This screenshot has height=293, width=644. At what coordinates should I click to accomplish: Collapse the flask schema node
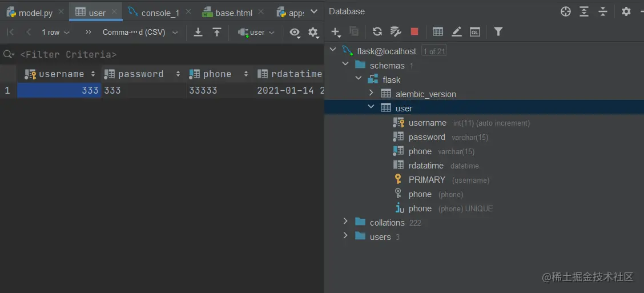coord(359,78)
